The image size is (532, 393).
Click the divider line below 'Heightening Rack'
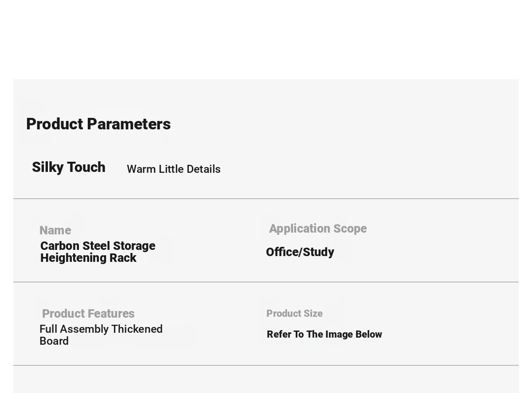[266, 282]
